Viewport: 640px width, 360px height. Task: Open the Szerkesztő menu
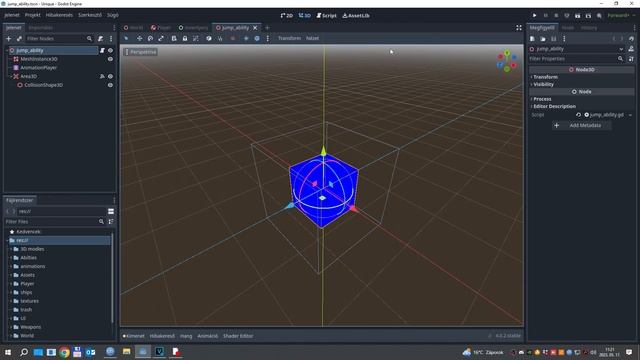tap(90, 15)
